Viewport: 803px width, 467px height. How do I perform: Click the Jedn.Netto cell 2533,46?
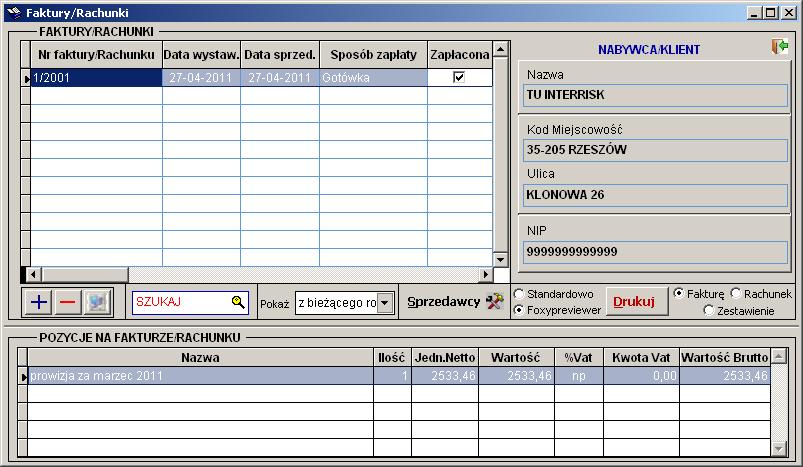[x=445, y=376]
